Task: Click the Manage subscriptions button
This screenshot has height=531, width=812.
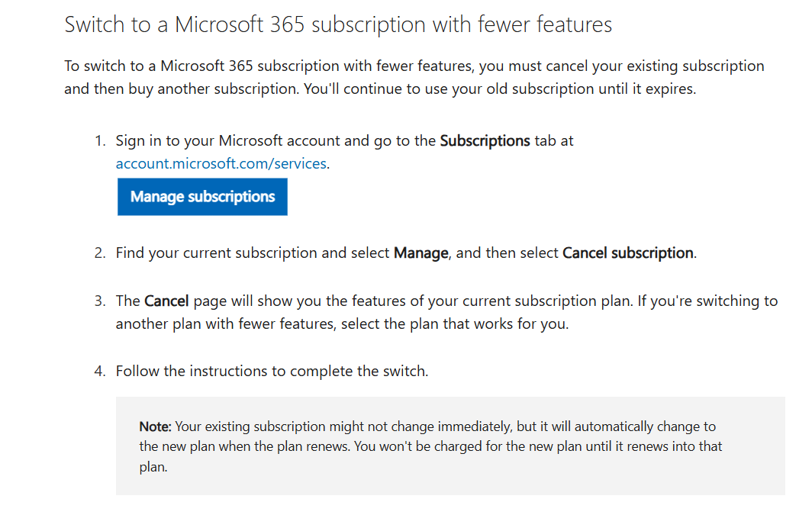Action: pyautogui.click(x=202, y=197)
